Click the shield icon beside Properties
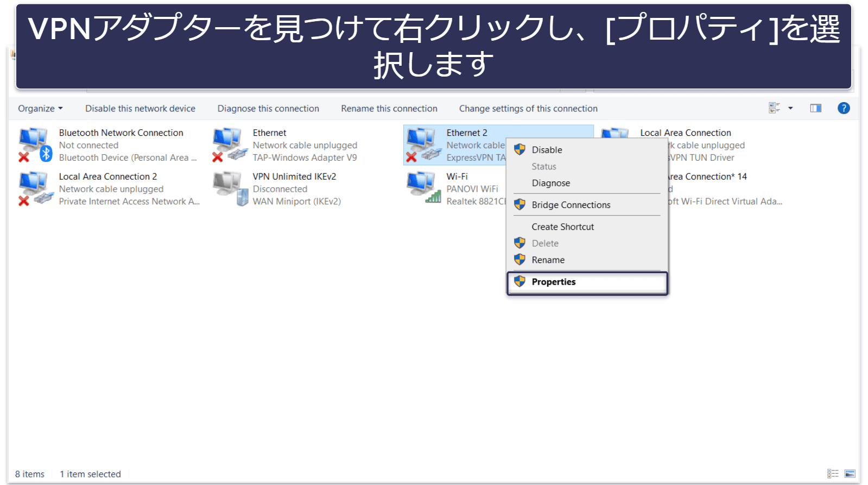Viewport: 868px width, 485px height. pyautogui.click(x=519, y=281)
